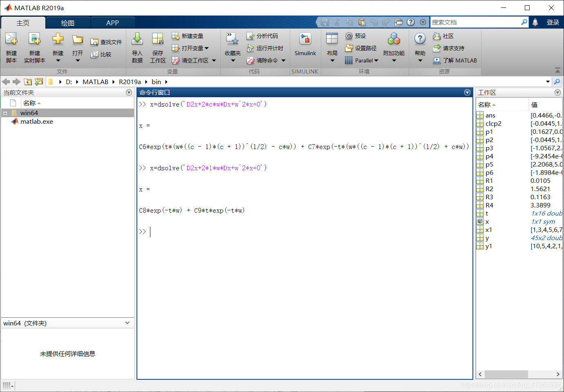The image size is (564, 392).
Task: Click the command prompt input line
Action: point(304,232)
